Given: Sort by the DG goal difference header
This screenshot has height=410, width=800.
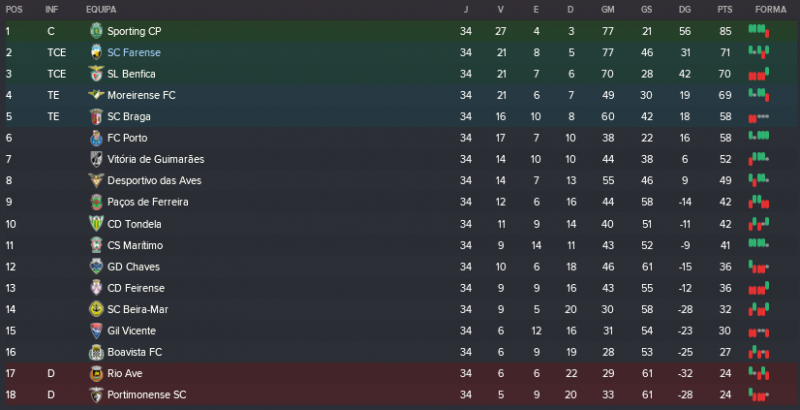Looking at the screenshot, I should tap(684, 9).
